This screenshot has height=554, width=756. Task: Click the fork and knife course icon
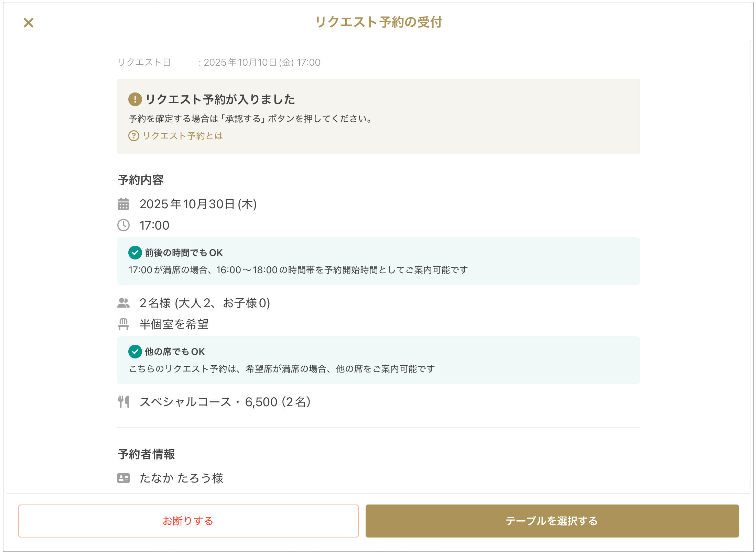point(123,401)
